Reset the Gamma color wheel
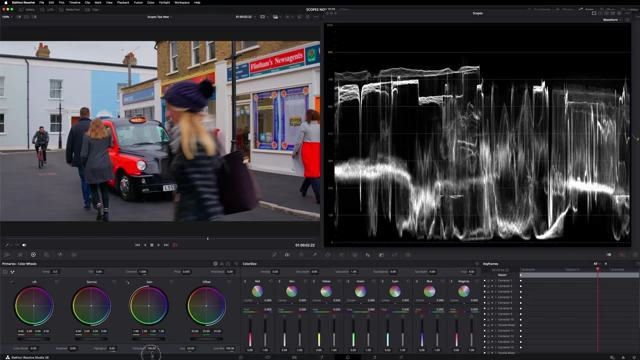This screenshot has width=640, height=360. (x=114, y=282)
